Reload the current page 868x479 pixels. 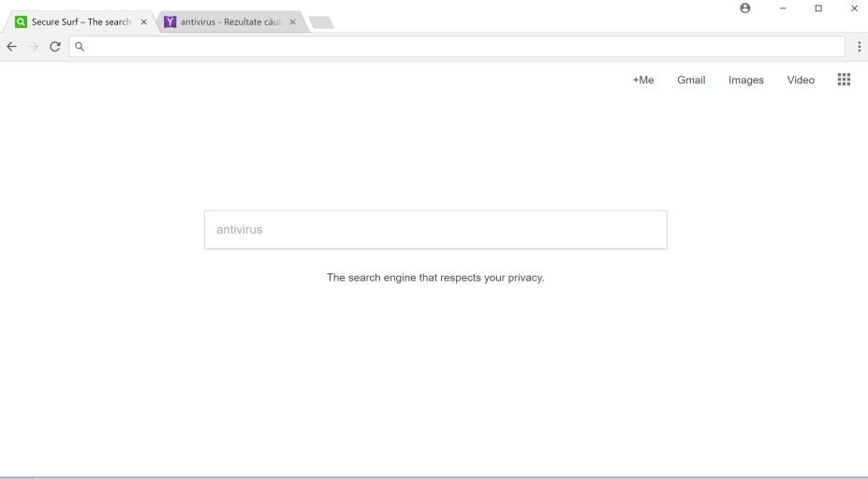(55, 47)
